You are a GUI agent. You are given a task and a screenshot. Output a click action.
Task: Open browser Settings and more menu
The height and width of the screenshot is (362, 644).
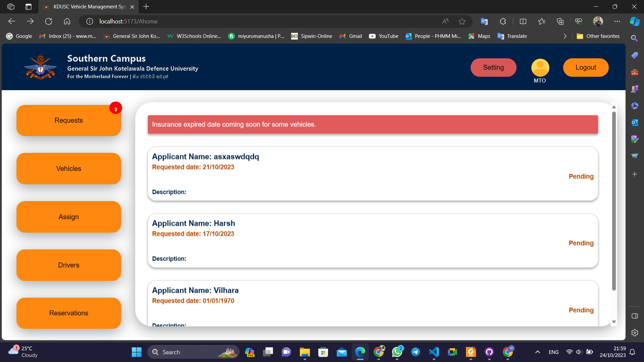coord(617,21)
